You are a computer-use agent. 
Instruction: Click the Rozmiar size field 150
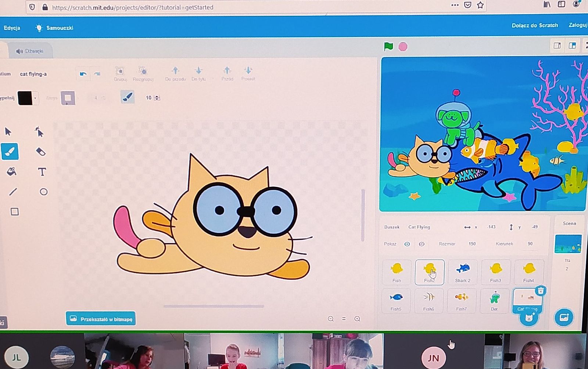coord(472,244)
